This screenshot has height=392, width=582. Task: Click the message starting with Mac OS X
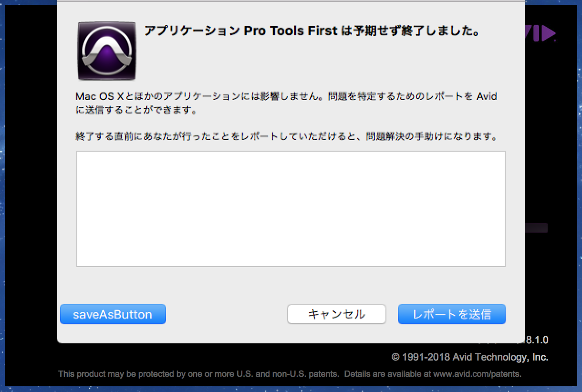click(x=287, y=103)
